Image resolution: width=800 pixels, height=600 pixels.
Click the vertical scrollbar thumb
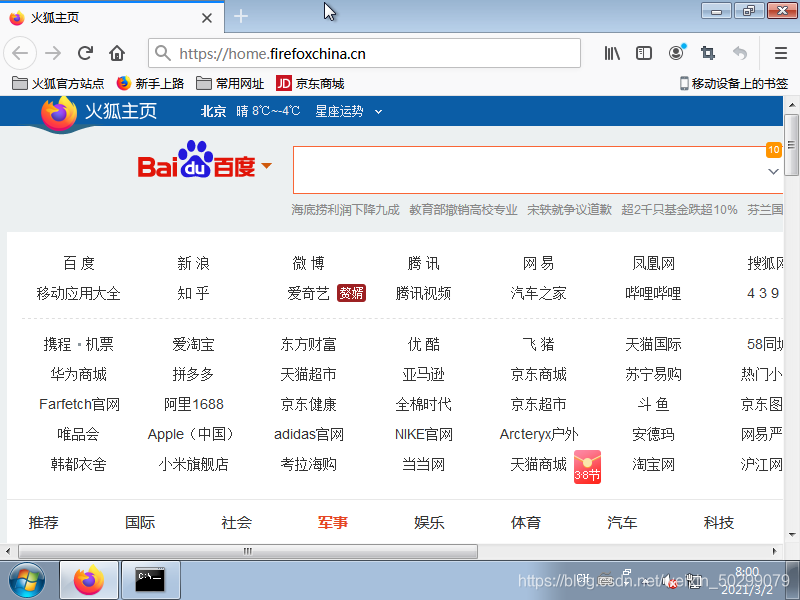[791, 145]
